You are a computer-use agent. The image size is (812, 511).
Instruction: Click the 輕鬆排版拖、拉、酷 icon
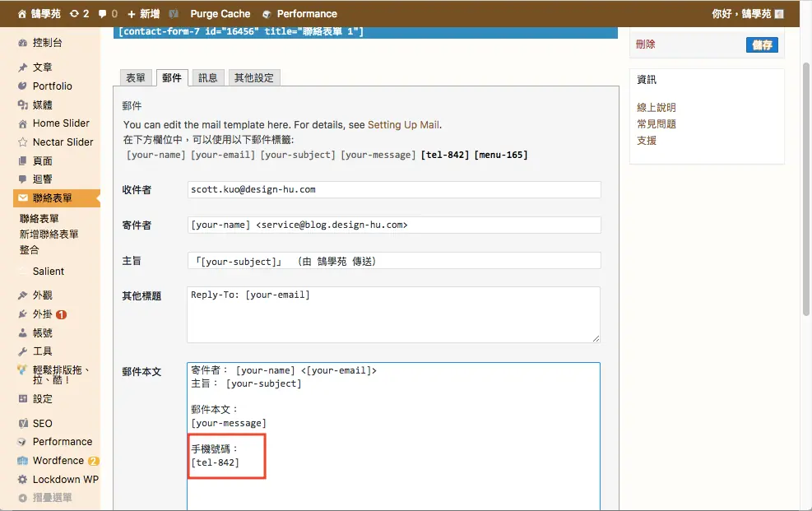coord(22,370)
